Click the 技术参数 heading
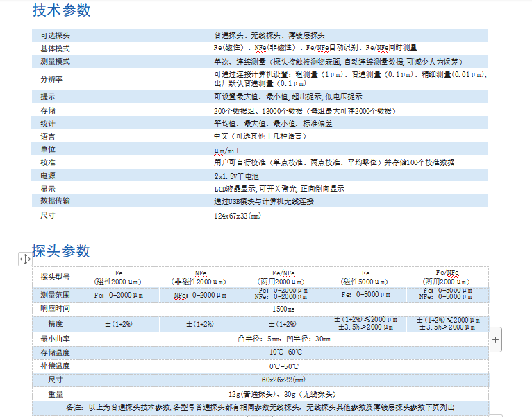The image size is (532, 417). [61, 11]
